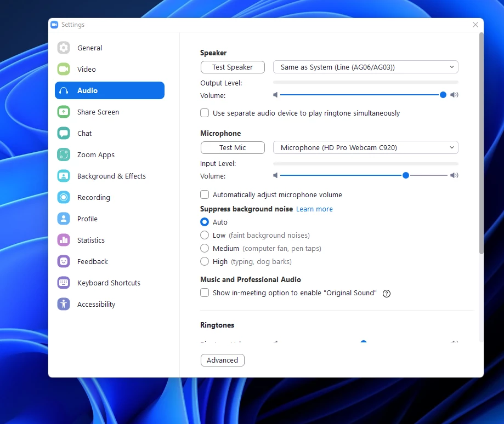The height and width of the screenshot is (424, 504).
Task: Click the Ringtones section heading
Action: (x=217, y=325)
